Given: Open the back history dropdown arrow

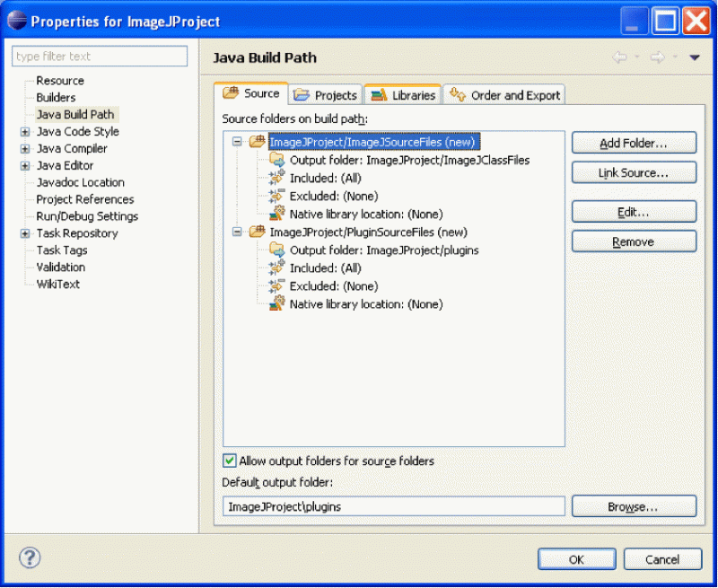Looking at the screenshot, I should pyautogui.click(x=637, y=57).
